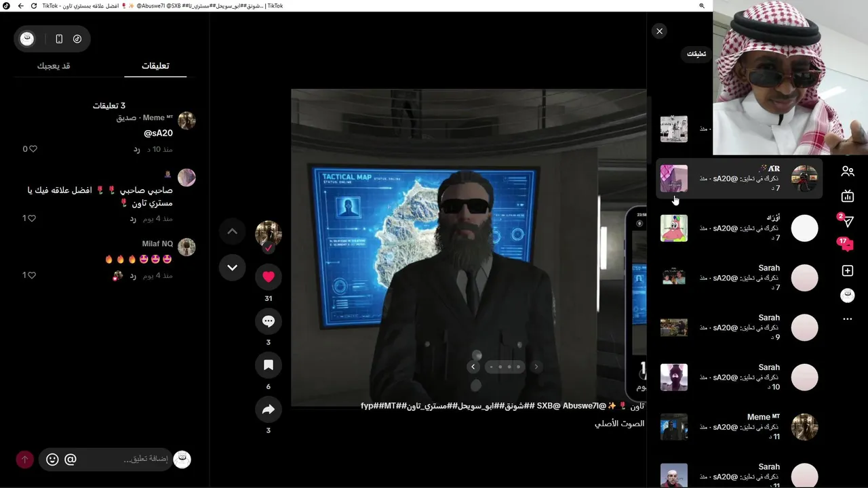Image resolution: width=868 pixels, height=488 pixels.
Task: Bookmark the video to favorites
Action: (269, 365)
